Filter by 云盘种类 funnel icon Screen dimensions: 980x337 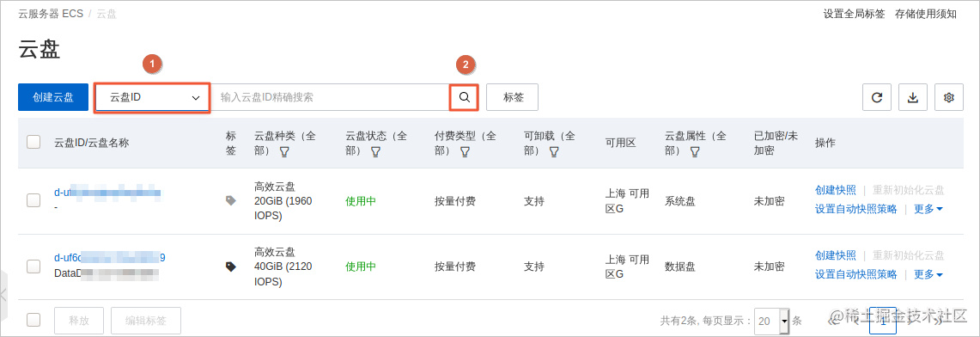[x=284, y=152]
